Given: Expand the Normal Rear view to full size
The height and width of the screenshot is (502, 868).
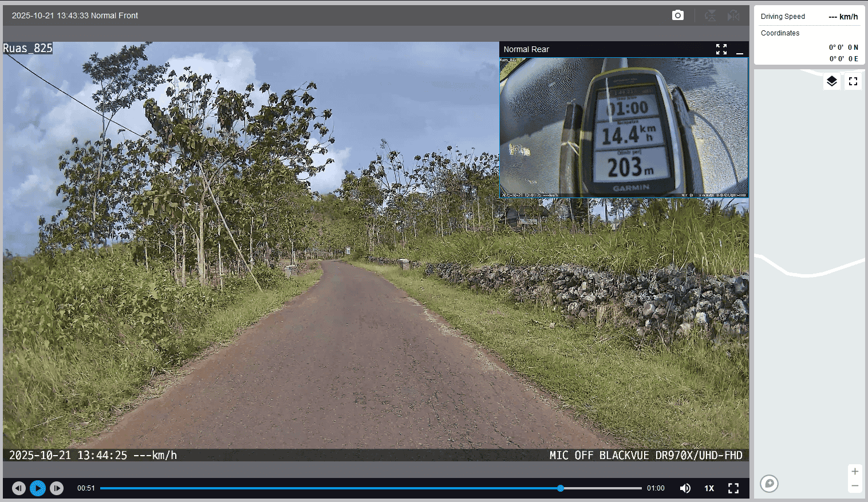Looking at the screenshot, I should (x=721, y=49).
